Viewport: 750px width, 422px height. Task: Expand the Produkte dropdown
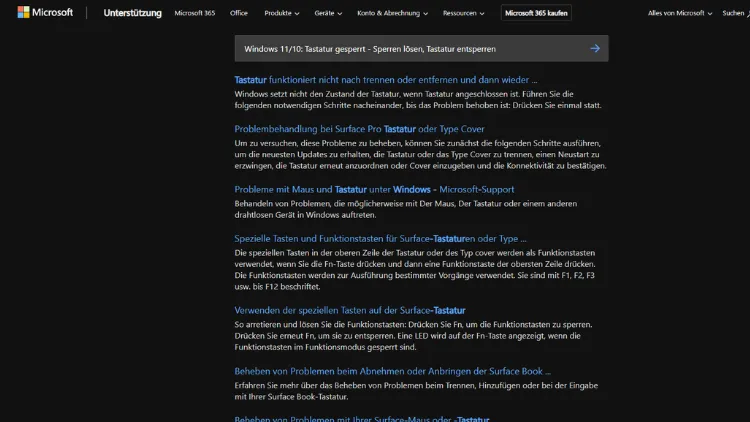click(x=282, y=13)
